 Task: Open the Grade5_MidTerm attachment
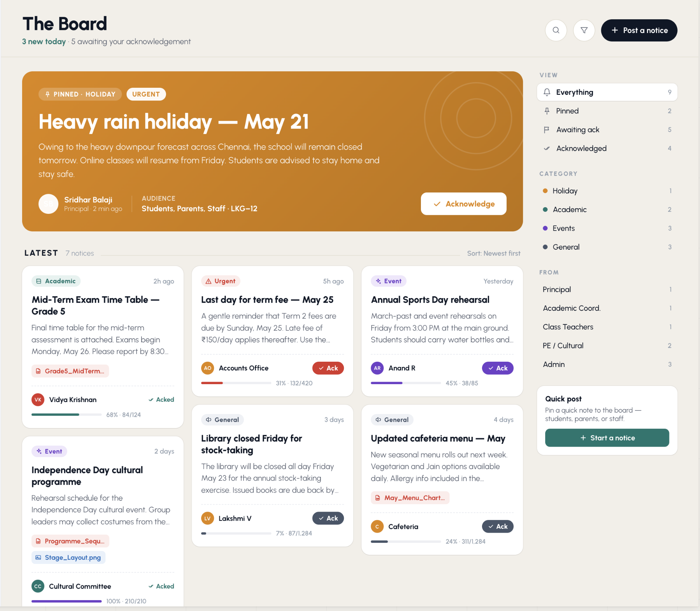[x=70, y=371]
